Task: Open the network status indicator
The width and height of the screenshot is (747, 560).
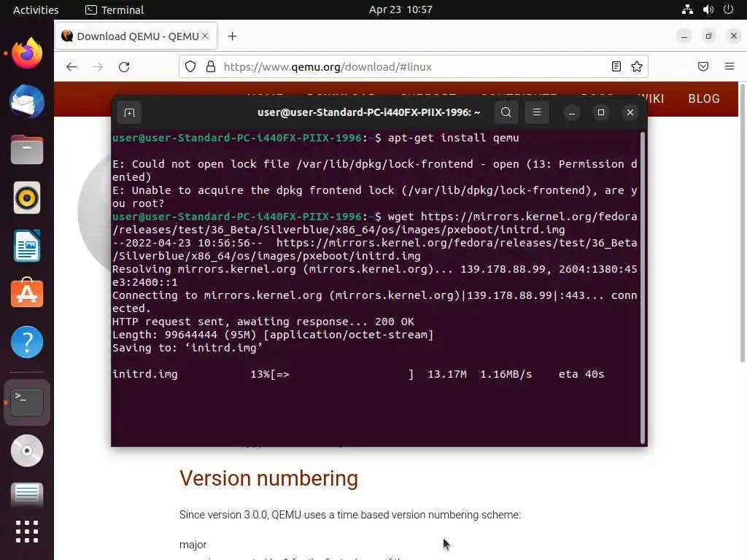Action: pos(687,9)
